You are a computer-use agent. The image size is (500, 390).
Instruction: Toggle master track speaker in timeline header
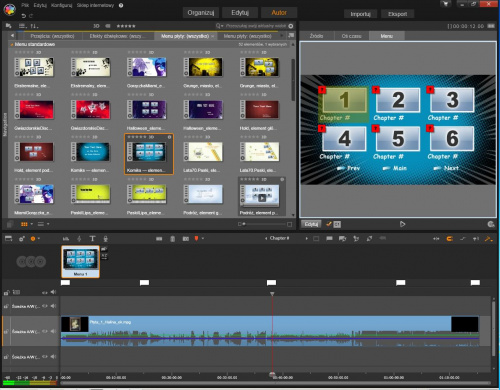click(x=53, y=292)
